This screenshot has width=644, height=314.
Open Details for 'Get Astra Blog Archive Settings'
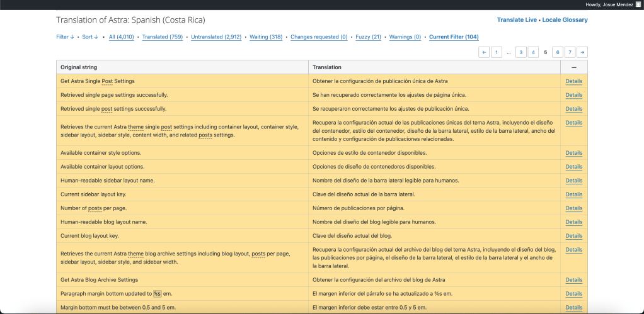[573, 280]
